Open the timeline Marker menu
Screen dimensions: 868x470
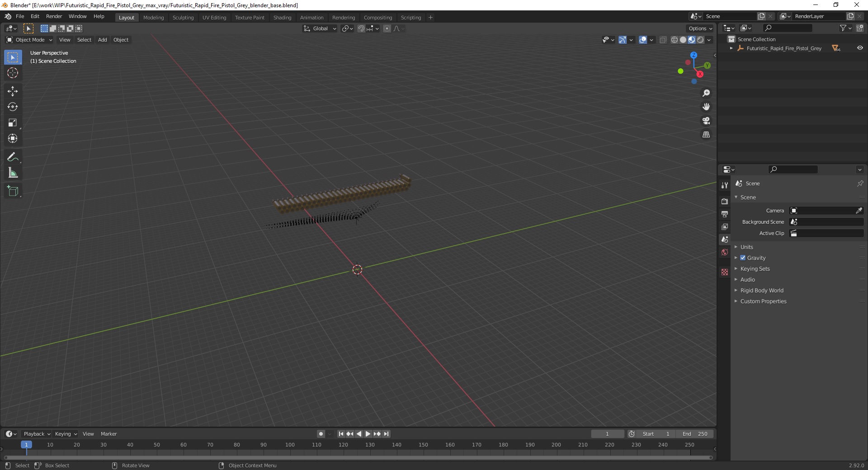click(108, 434)
